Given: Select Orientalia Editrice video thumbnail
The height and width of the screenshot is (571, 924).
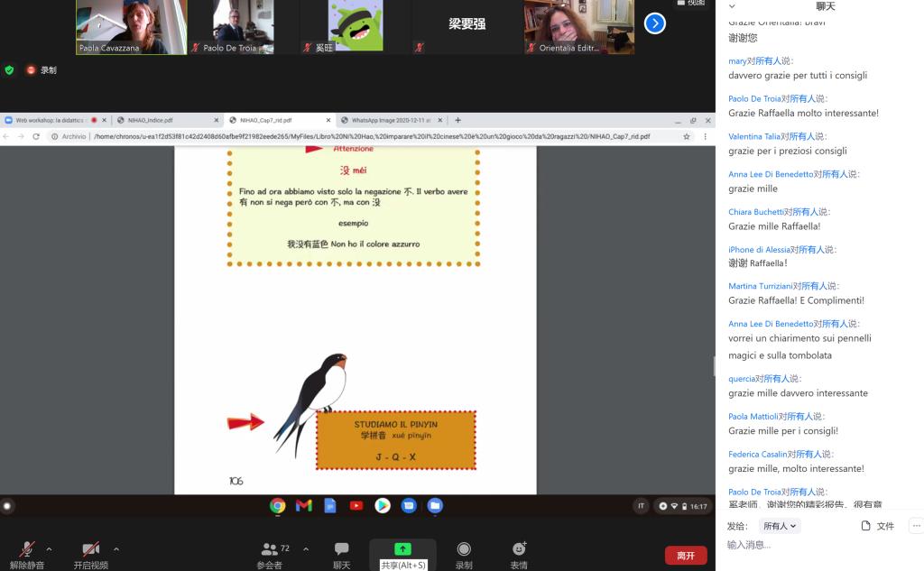Looking at the screenshot, I should point(579,27).
